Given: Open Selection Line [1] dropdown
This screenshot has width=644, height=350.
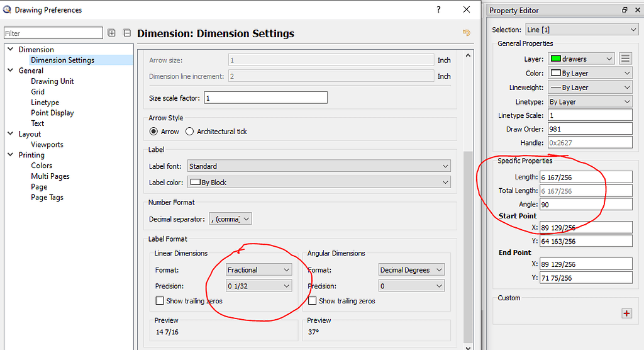Looking at the screenshot, I should pyautogui.click(x=582, y=30).
